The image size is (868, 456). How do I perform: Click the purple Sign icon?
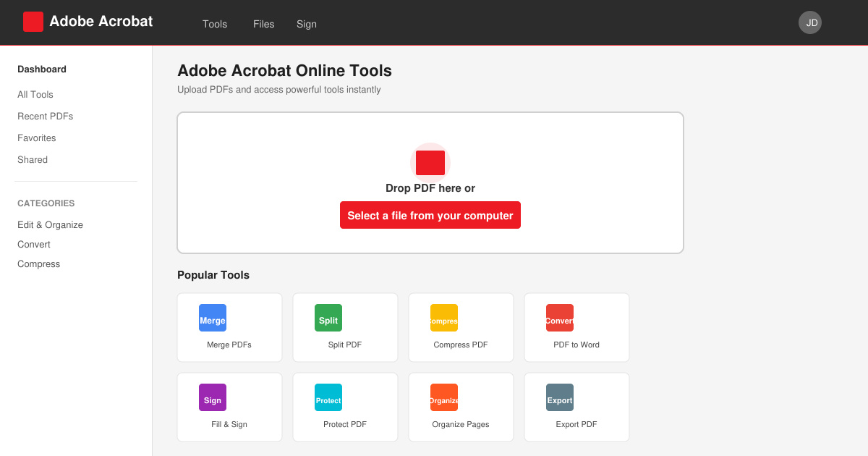pyautogui.click(x=213, y=397)
